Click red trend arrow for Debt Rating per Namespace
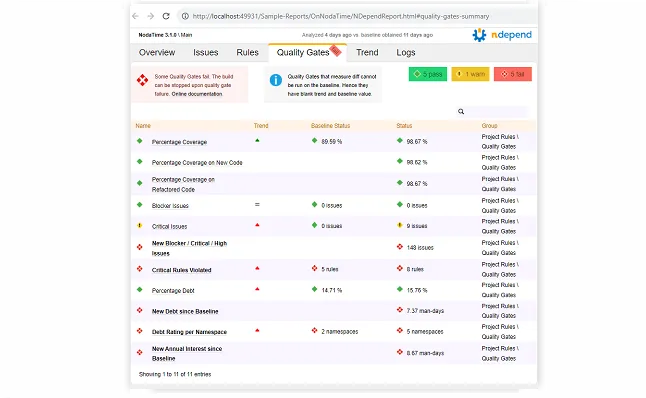646x398 pixels. pyautogui.click(x=257, y=330)
